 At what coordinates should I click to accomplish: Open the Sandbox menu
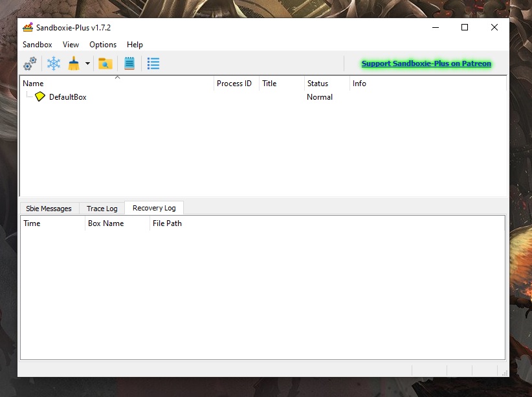[38, 45]
